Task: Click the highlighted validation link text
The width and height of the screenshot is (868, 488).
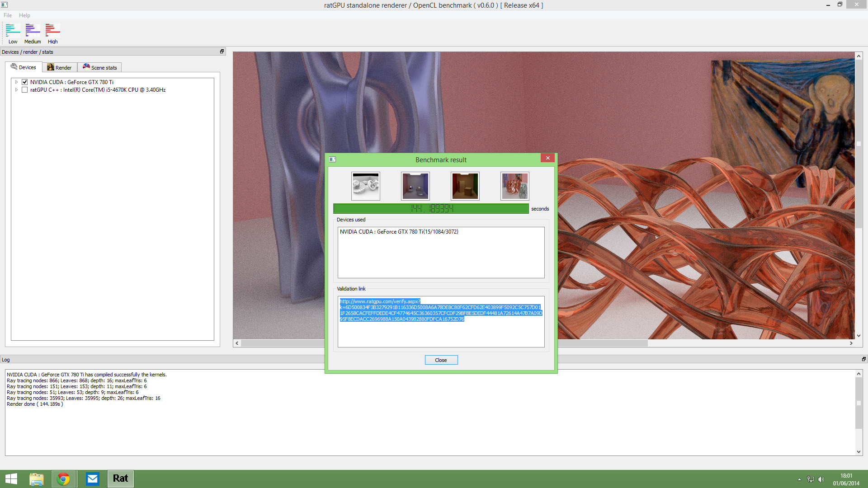Action: click(441, 310)
